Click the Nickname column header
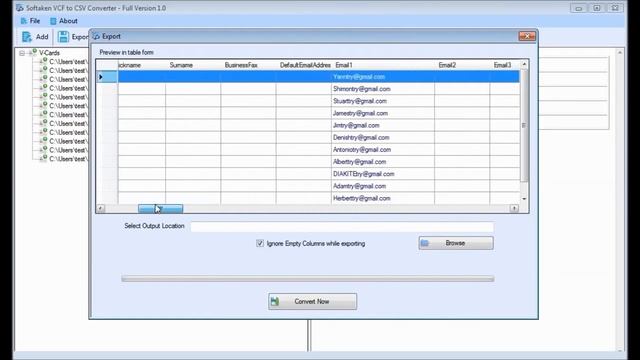This screenshot has height=360, width=640. click(142, 65)
